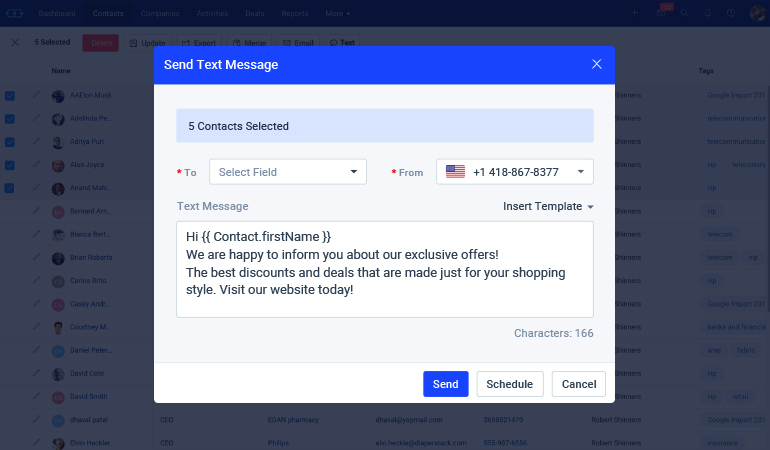Open the Contacts tab in top navigation

coord(108,13)
